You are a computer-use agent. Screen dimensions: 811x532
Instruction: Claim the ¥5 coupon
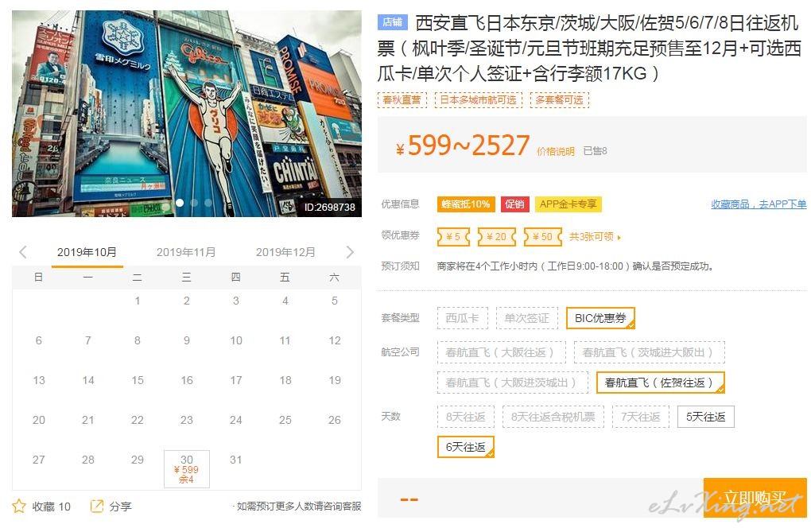pos(453,236)
